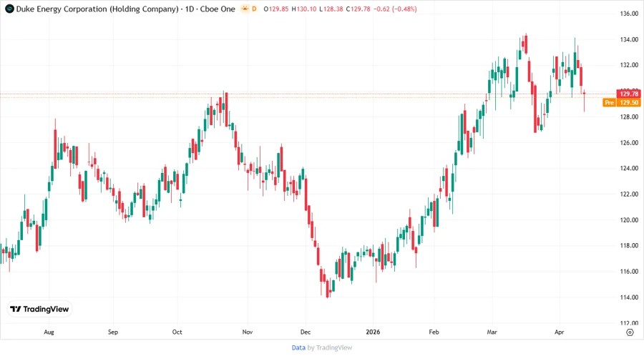Click the −0.62 (−0.48%) change value
This screenshot has width=644, height=356.
(395, 9)
